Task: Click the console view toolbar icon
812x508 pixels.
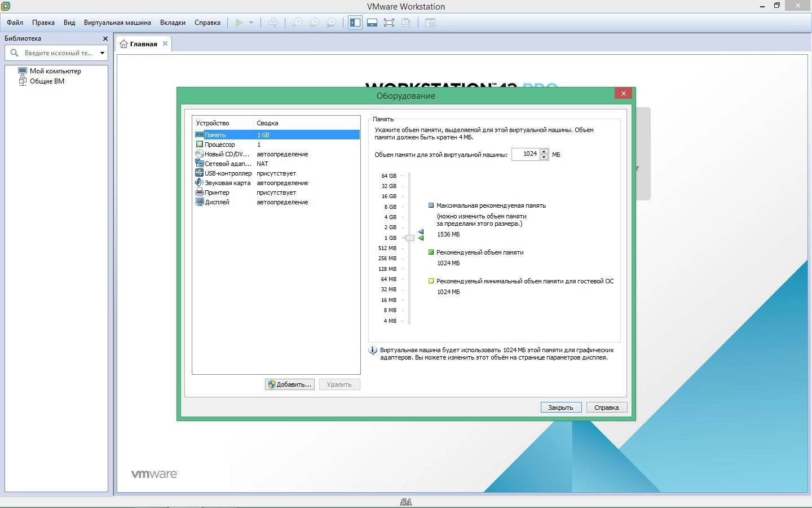Action: click(x=430, y=23)
